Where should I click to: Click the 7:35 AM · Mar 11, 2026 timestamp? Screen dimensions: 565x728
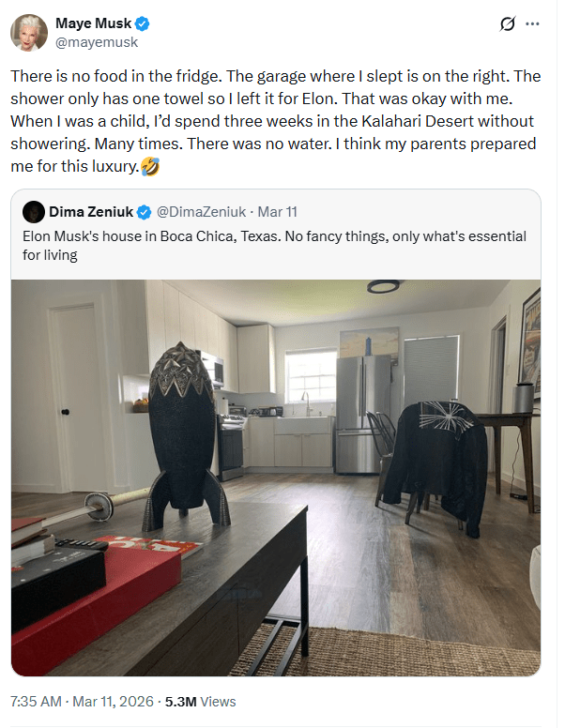(x=82, y=701)
